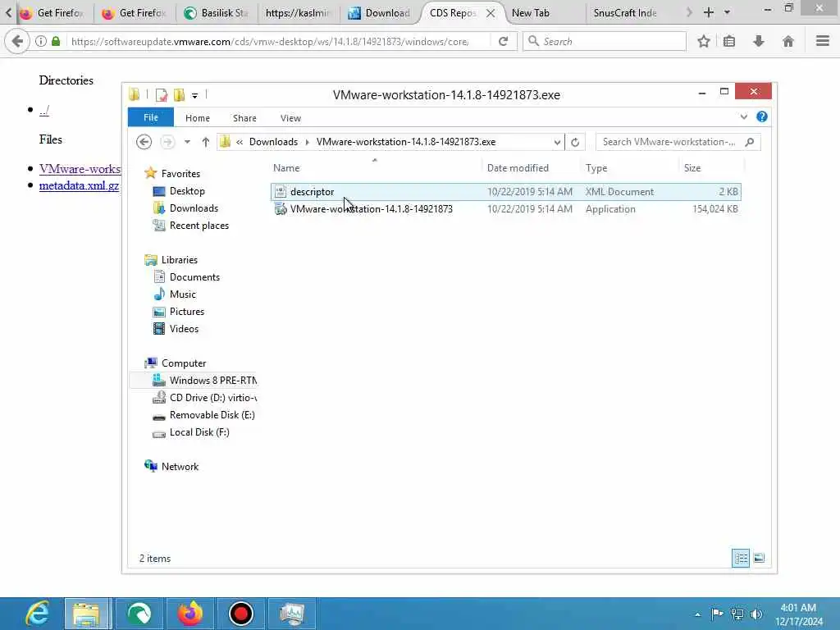Click the red record app in taskbar
The height and width of the screenshot is (630, 840).
click(241, 614)
